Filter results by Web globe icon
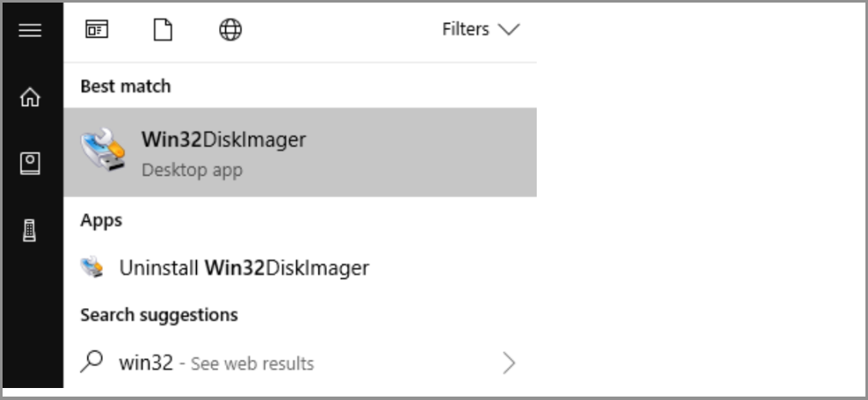868x400 pixels. click(230, 30)
